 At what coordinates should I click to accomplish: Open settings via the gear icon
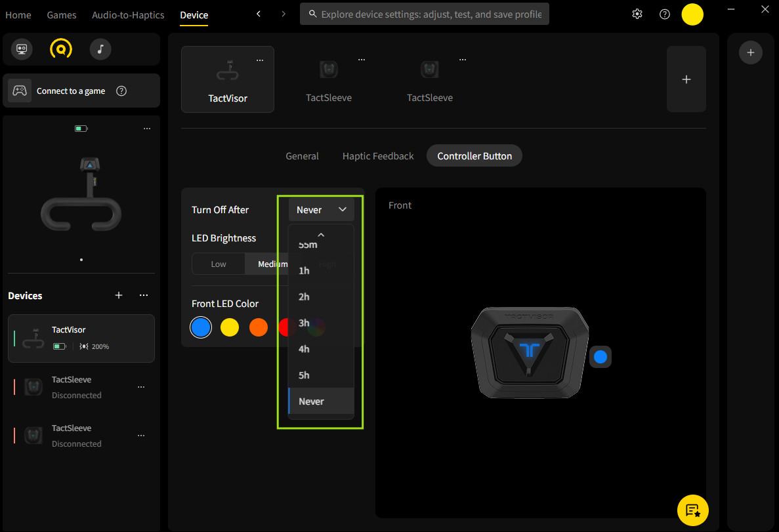pyautogui.click(x=637, y=14)
